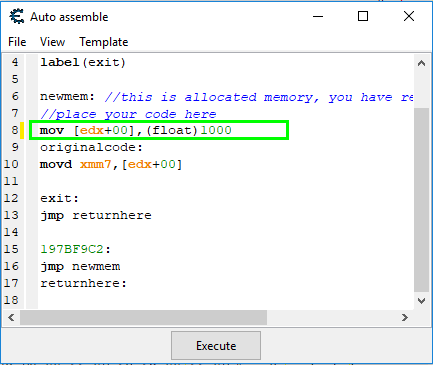Click line number 15 in the gutter
The height and width of the screenshot is (365, 433).
pos(11,249)
